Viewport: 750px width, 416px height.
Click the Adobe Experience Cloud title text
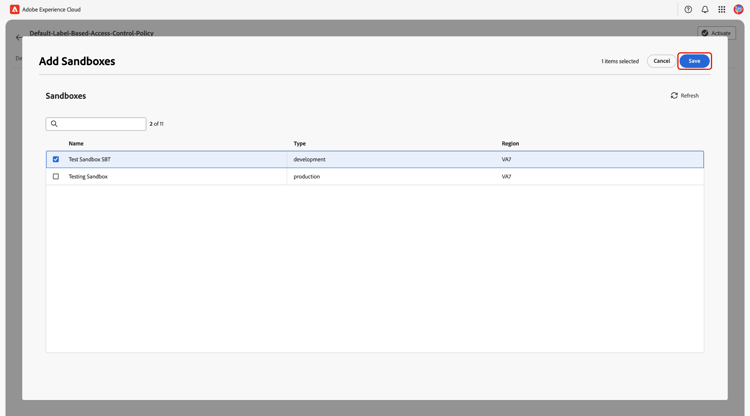click(52, 10)
